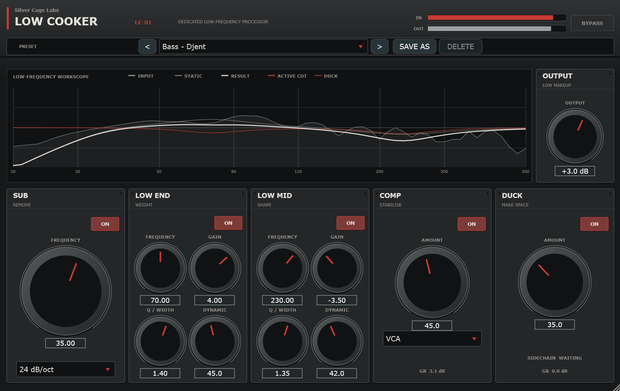Click the LOW MID frequency value 230.00
Screen dimensions: 620x391
pos(282,300)
